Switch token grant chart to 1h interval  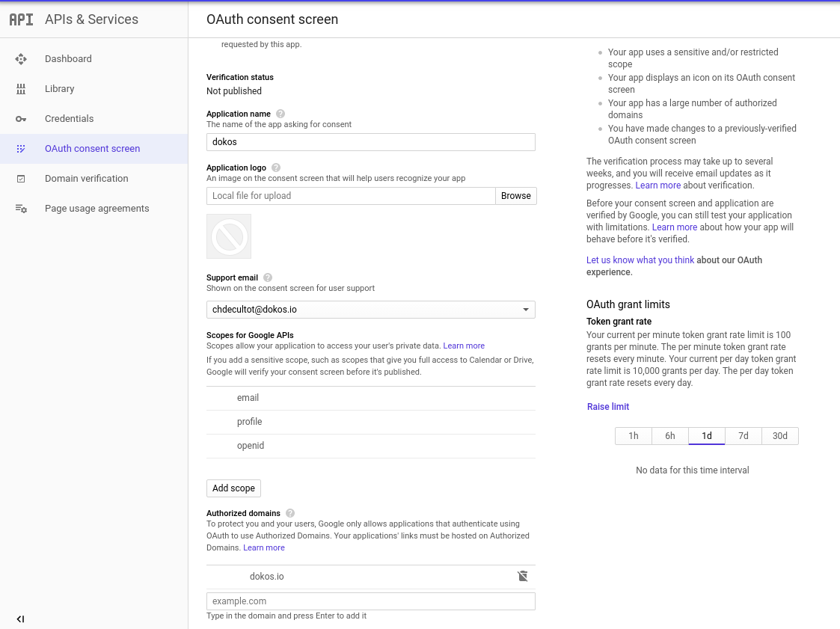click(x=633, y=435)
